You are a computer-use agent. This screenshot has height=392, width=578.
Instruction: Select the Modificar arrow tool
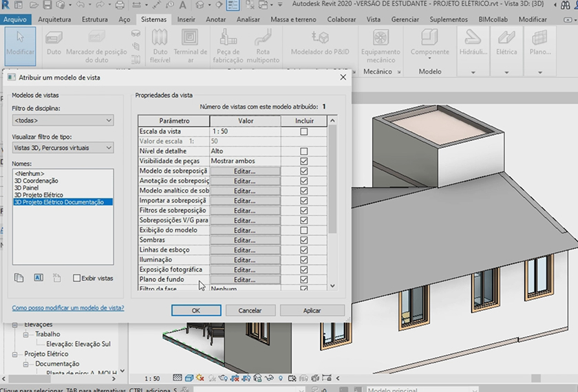pyautogui.click(x=20, y=41)
